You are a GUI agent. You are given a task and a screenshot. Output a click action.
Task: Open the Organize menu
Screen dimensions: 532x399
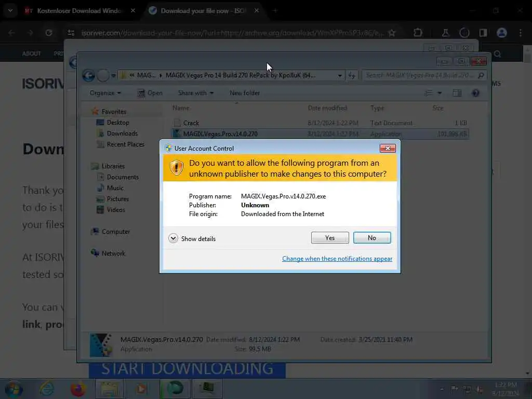pos(105,93)
